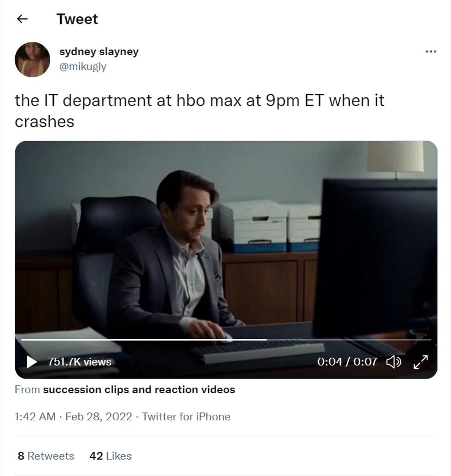
Task: Click the Feb 28, 2022 date
Action: point(98,417)
